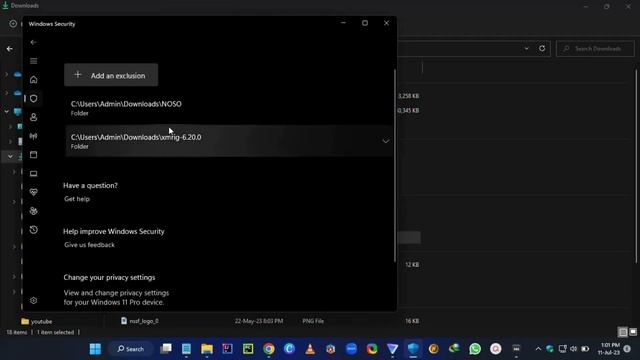
Task: Open VLC media player from taskbar
Action: 310,349
